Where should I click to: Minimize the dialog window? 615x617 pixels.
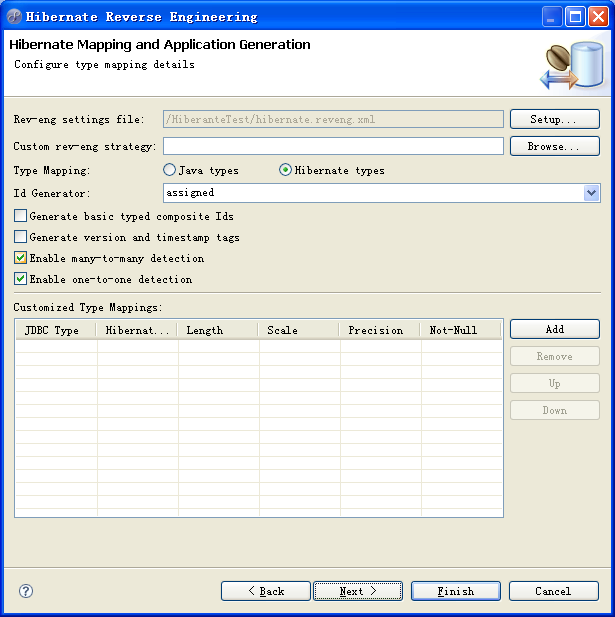point(552,17)
